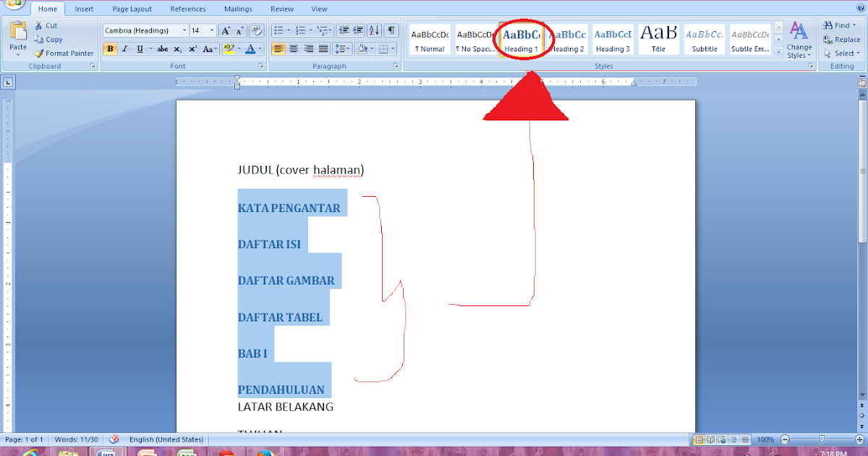Apply the Heading 3 style
Image resolution: width=868 pixels, height=456 pixels.
613,40
